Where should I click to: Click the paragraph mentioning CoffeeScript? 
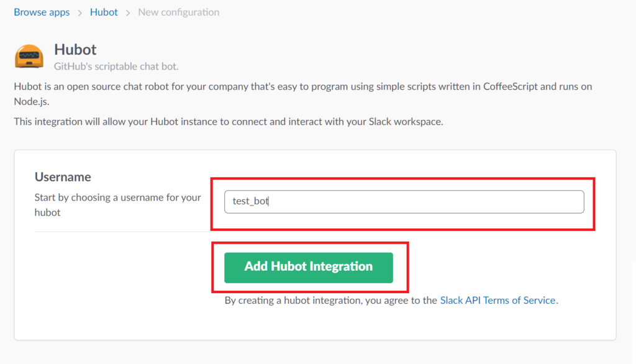(303, 94)
